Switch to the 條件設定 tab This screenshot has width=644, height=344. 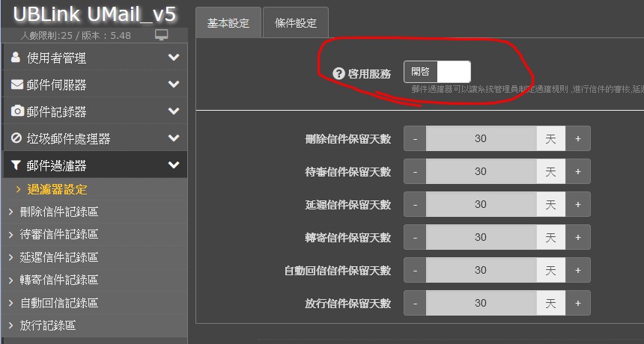point(296,23)
